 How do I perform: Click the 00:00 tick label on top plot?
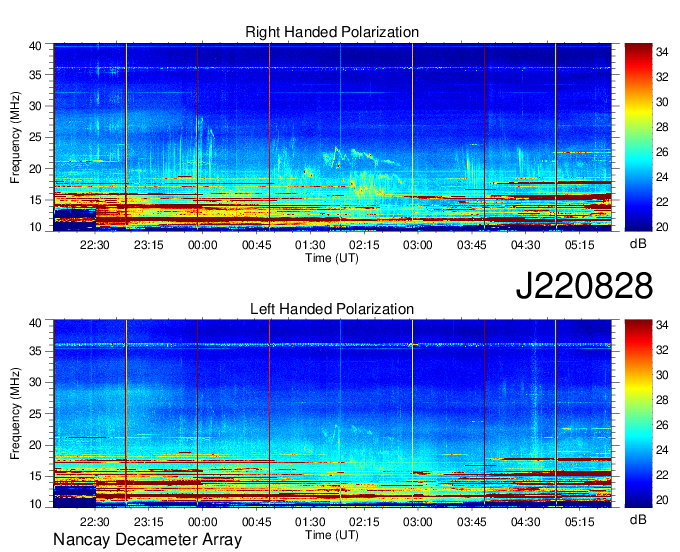[x=202, y=245]
